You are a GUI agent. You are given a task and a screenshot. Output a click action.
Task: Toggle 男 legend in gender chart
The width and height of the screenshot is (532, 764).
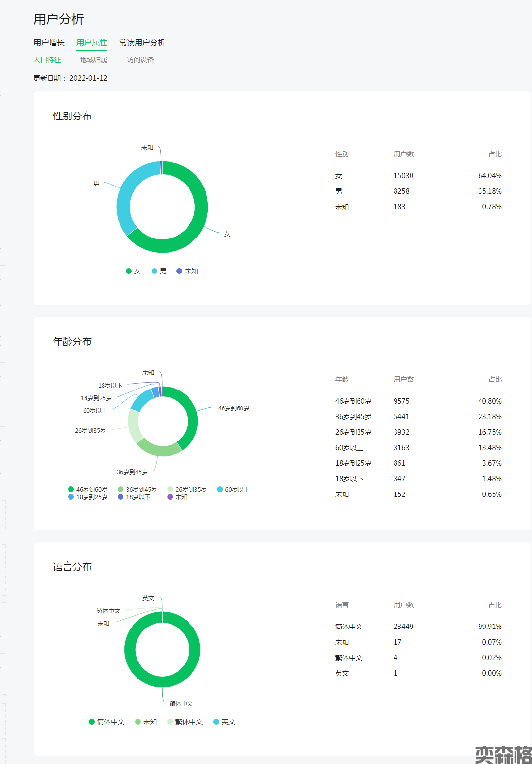coord(159,271)
